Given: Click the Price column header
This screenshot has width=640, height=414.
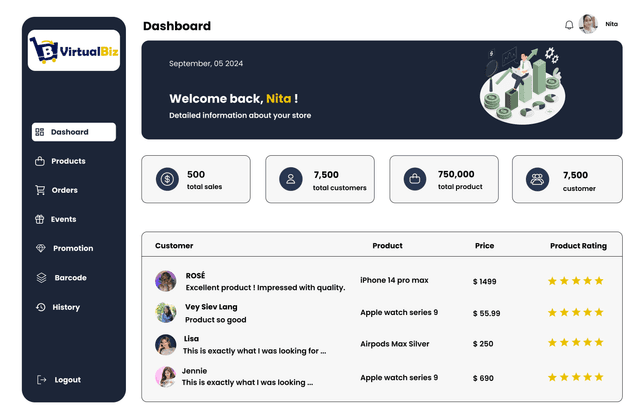Looking at the screenshot, I should (x=484, y=245).
